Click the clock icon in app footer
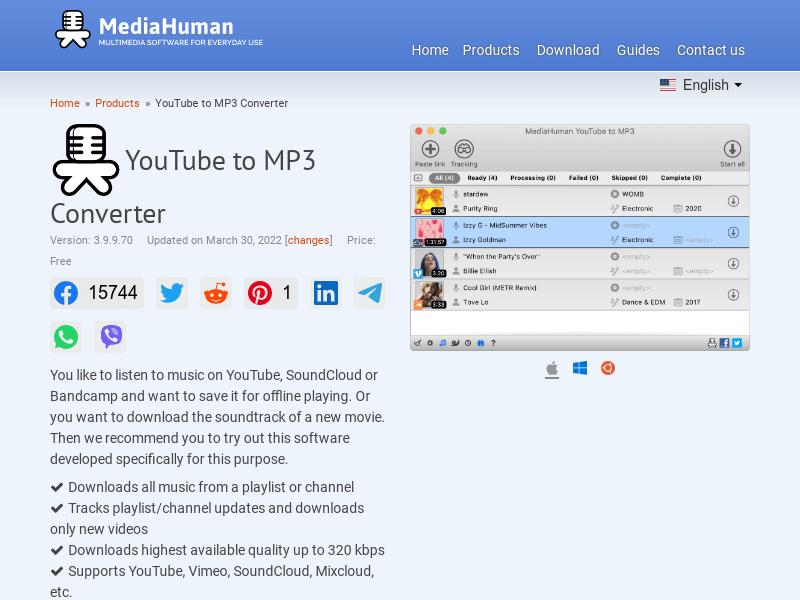Screen dimensions: 800x600 coord(468,343)
